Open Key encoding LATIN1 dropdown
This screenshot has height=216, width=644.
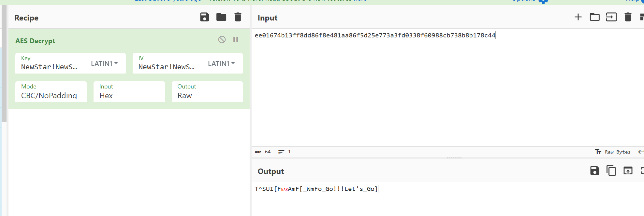pos(104,63)
